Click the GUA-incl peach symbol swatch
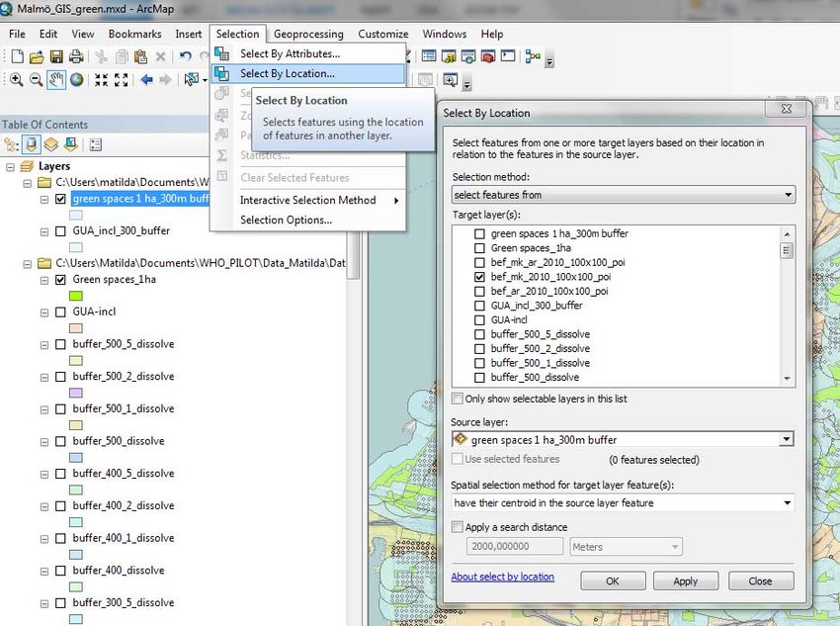Image resolution: width=840 pixels, height=626 pixels. coord(76,328)
